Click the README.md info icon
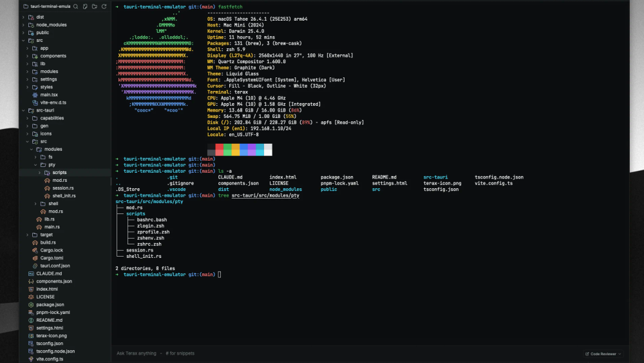Viewport: 644px width, 363px height. (x=31, y=320)
